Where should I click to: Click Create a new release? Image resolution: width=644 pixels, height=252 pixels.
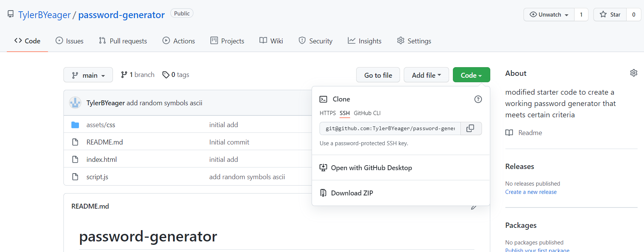pyautogui.click(x=531, y=192)
